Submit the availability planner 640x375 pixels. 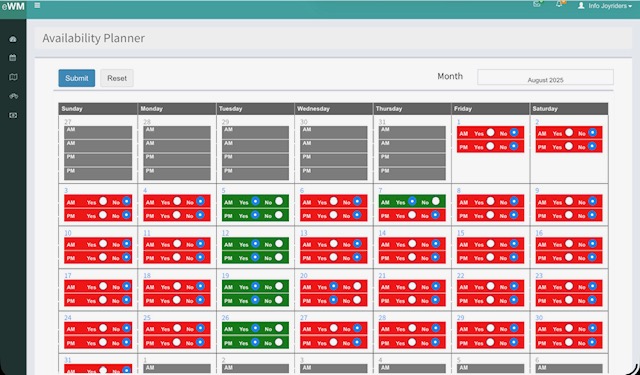point(77,78)
